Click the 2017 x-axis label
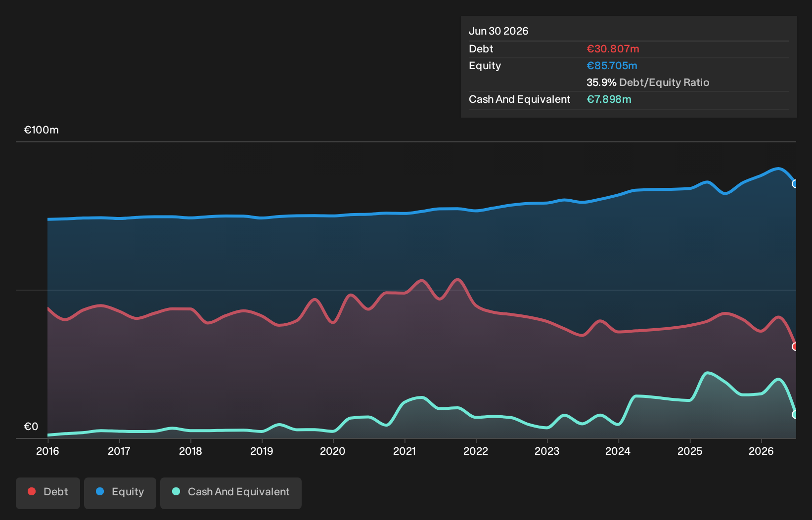Screen dimensions: 812x520 [119, 451]
